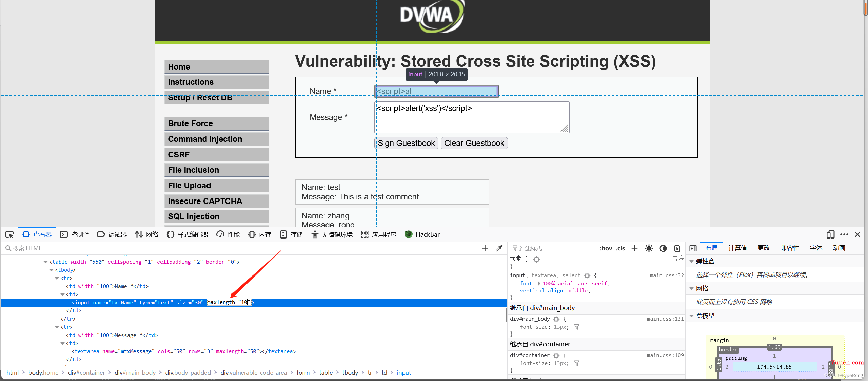Open the Command Injection page
The width and height of the screenshot is (868, 381).
(x=217, y=139)
